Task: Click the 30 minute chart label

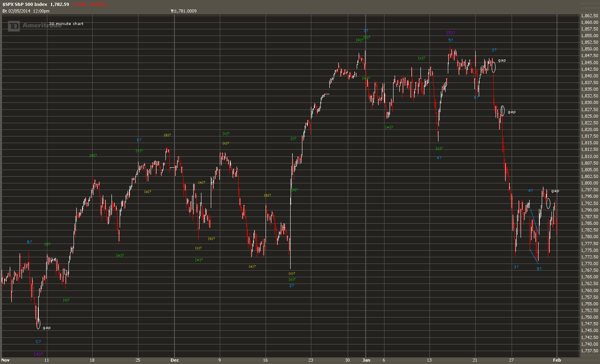Action: pos(66,23)
